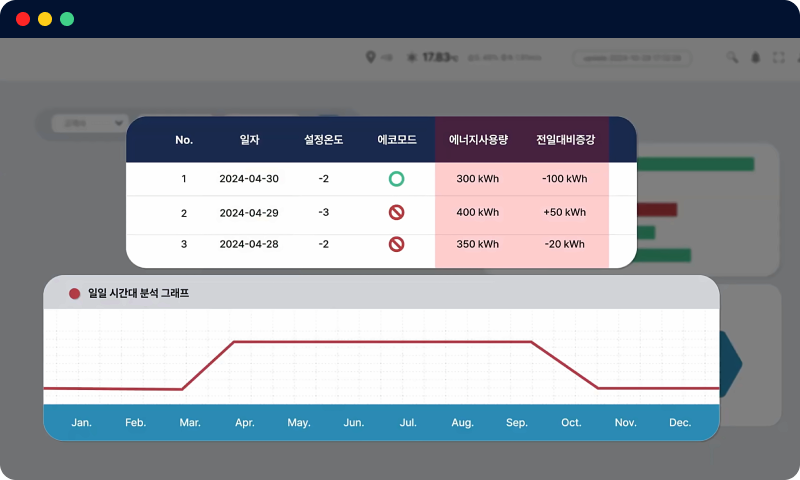Click row number 1 in the table

click(184, 179)
